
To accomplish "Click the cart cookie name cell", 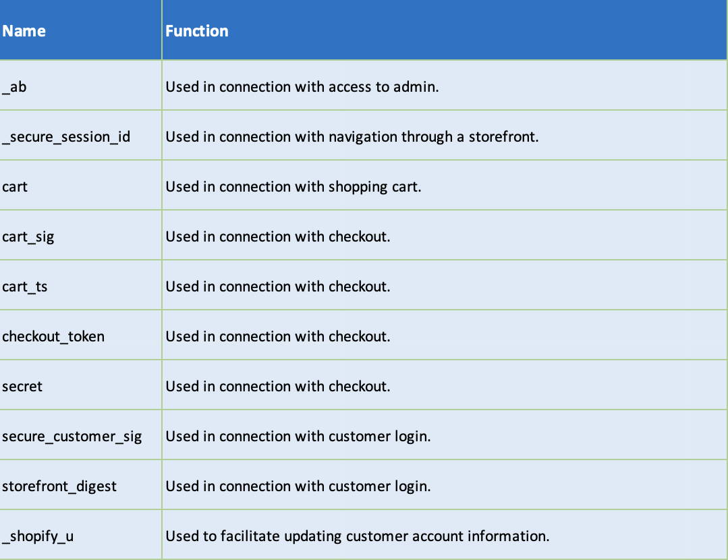I will tap(15, 187).
